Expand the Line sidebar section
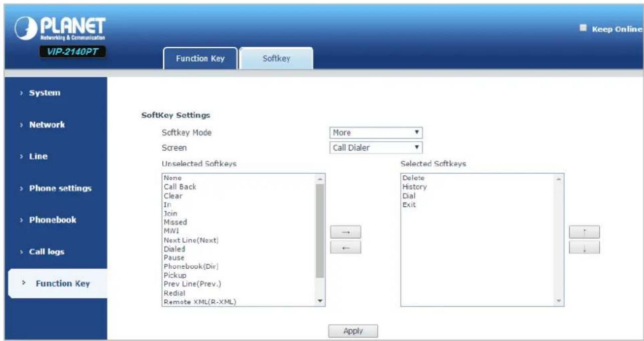644x341 pixels. pyautogui.click(x=38, y=156)
